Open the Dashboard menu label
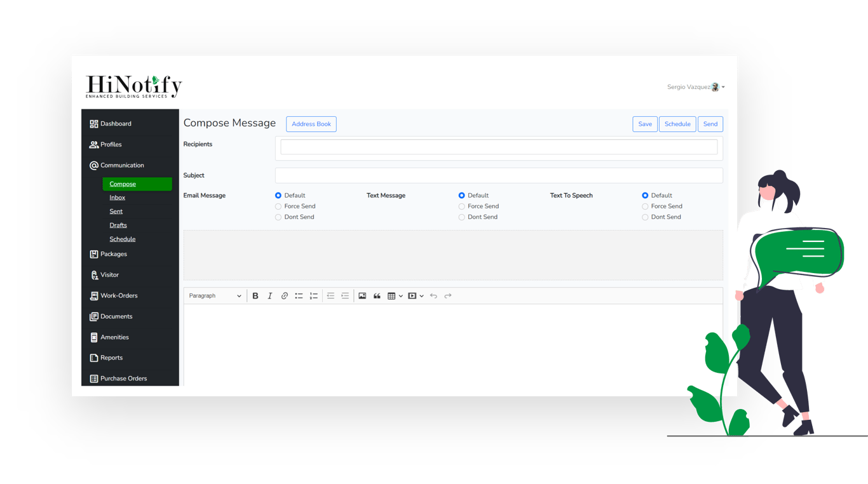The image size is (868, 484). 116,124
